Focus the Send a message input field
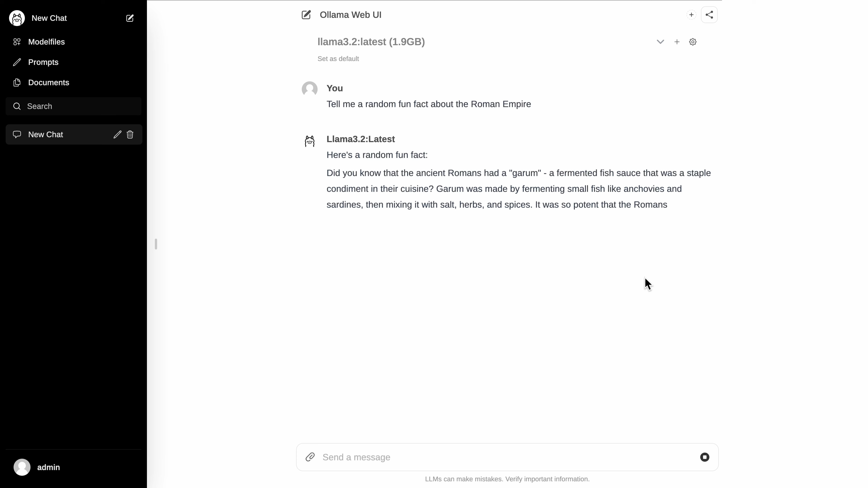 505,457
